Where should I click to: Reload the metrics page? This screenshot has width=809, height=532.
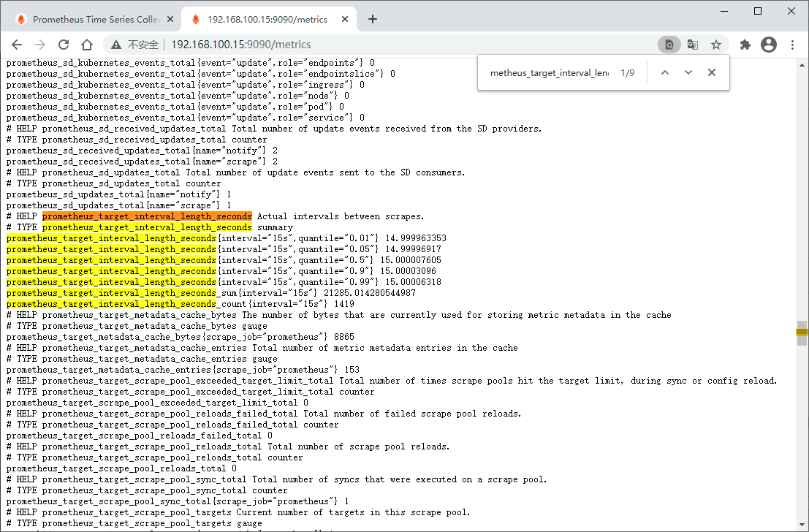click(x=64, y=45)
